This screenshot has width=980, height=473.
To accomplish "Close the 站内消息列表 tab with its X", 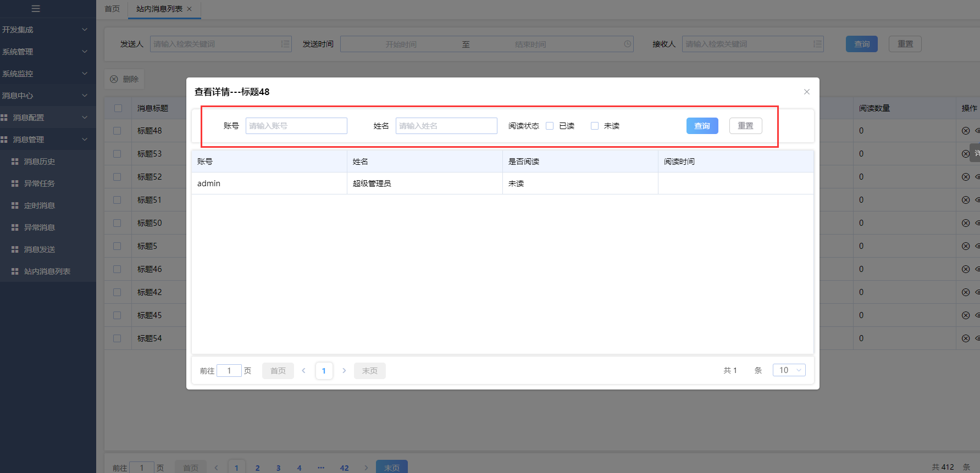I will click(x=190, y=9).
